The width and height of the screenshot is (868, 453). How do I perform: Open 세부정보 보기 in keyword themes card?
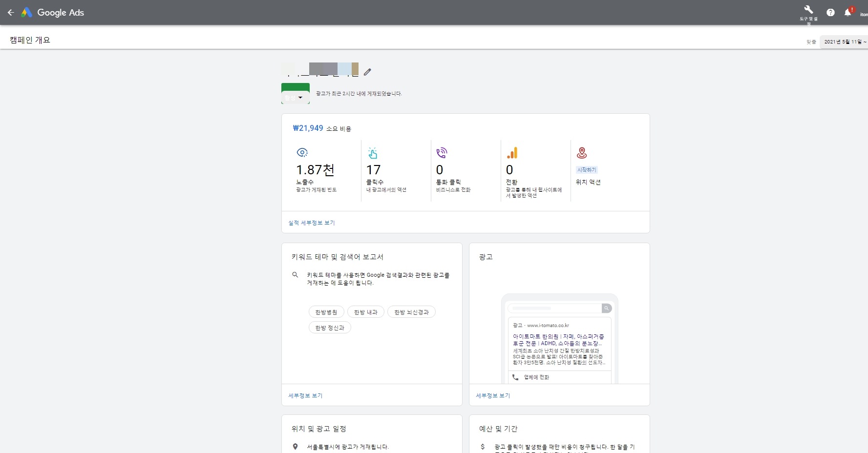(305, 395)
